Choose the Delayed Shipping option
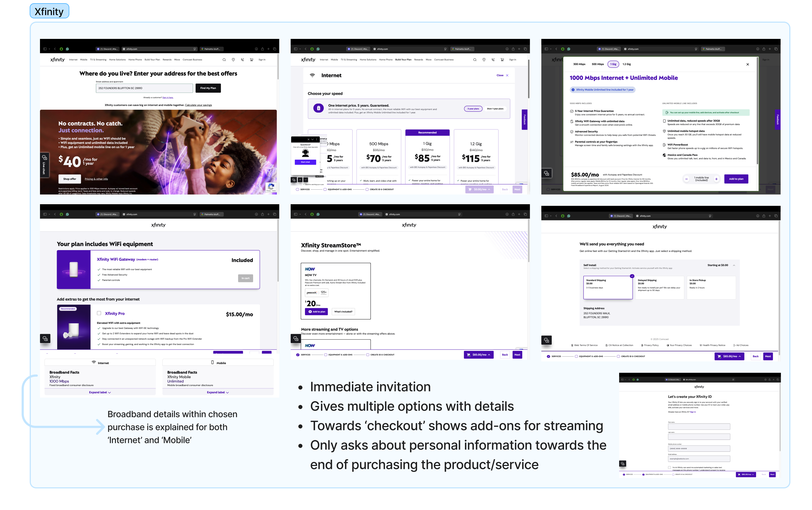 point(659,287)
